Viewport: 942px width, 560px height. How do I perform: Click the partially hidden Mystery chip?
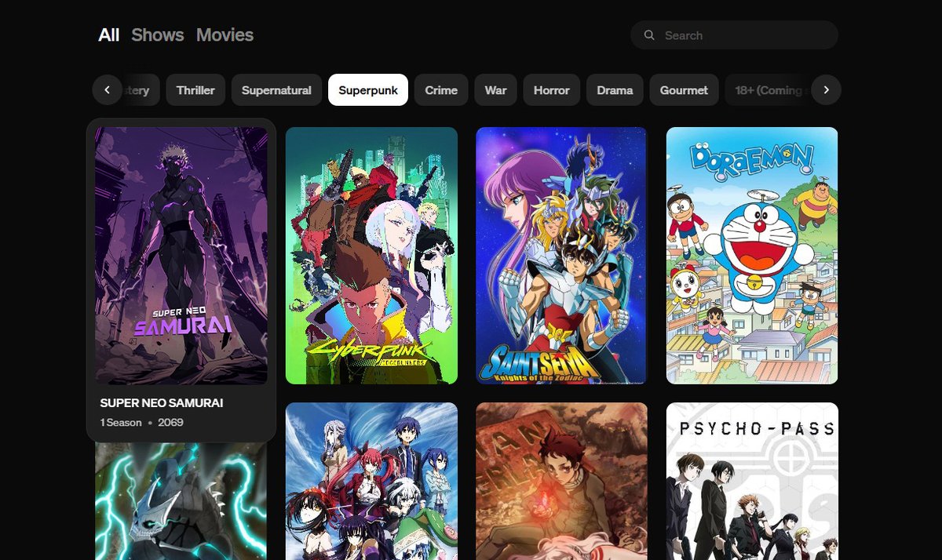pyautogui.click(x=141, y=90)
